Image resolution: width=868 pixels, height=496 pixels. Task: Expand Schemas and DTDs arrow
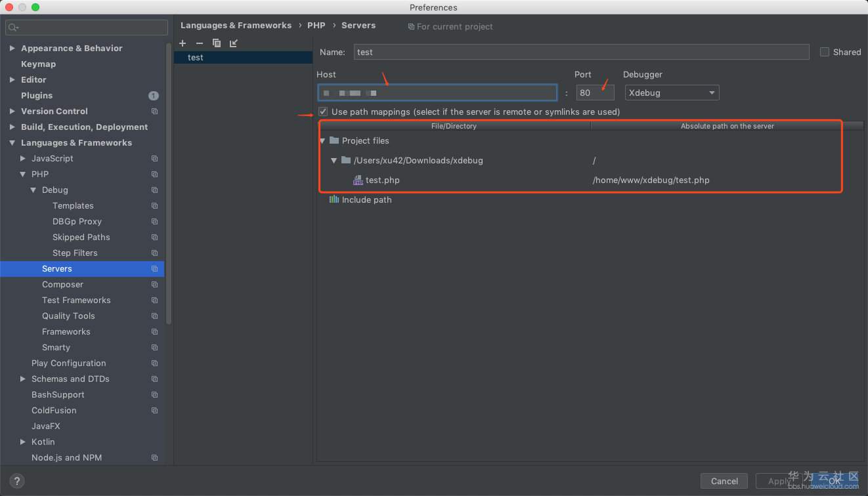23,379
